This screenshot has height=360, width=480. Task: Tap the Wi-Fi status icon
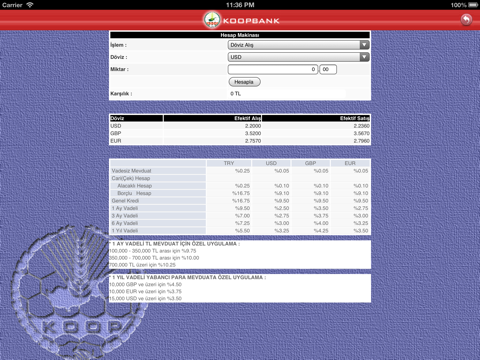30,5
